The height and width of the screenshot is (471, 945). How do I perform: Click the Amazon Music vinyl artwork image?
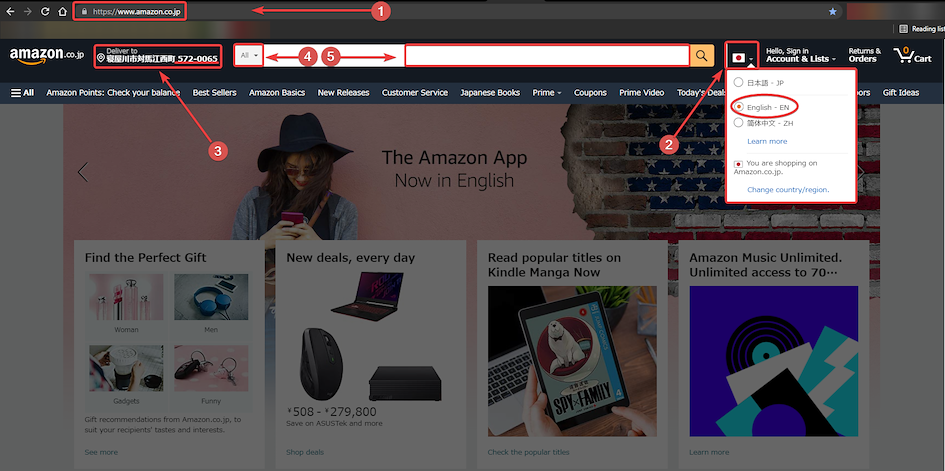774,361
